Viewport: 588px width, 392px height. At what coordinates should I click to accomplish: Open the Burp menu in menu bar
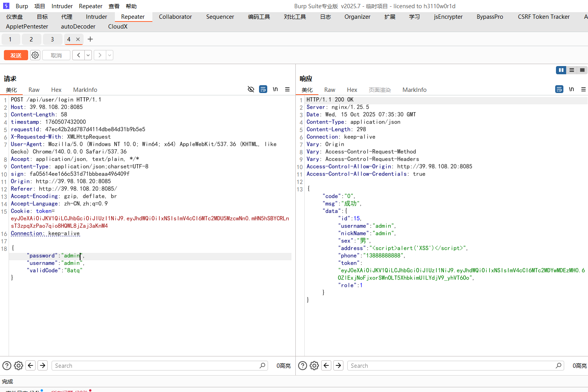(21, 6)
